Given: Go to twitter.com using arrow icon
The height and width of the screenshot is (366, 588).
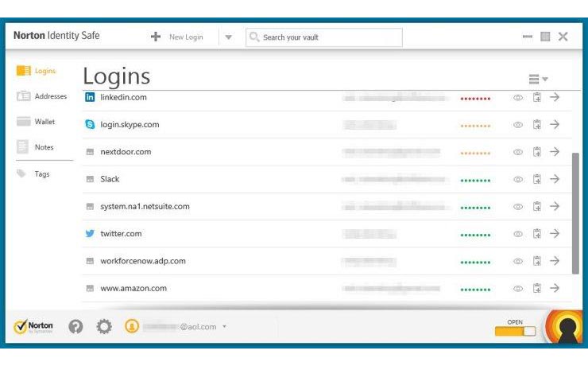Looking at the screenshot, I should (x=555, y=233).
